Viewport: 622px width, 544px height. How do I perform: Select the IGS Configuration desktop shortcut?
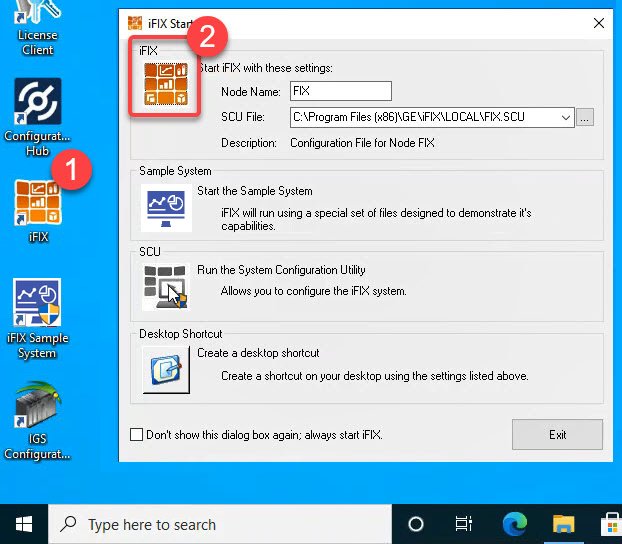coord(37,421)
